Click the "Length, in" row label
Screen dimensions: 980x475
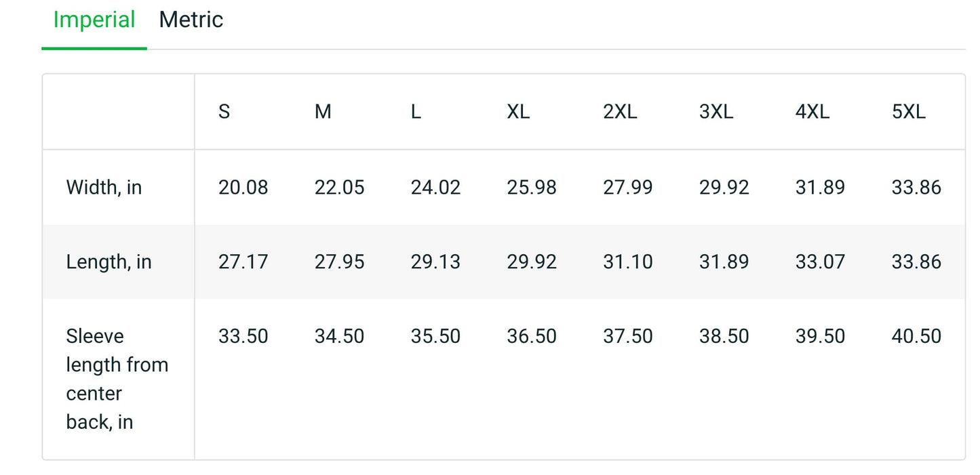point(109,262)
